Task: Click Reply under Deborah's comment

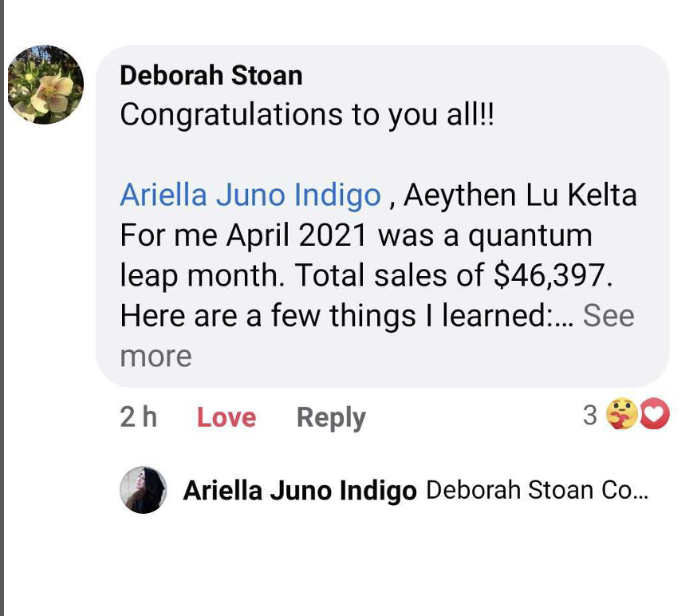Action: coord(331,417)
